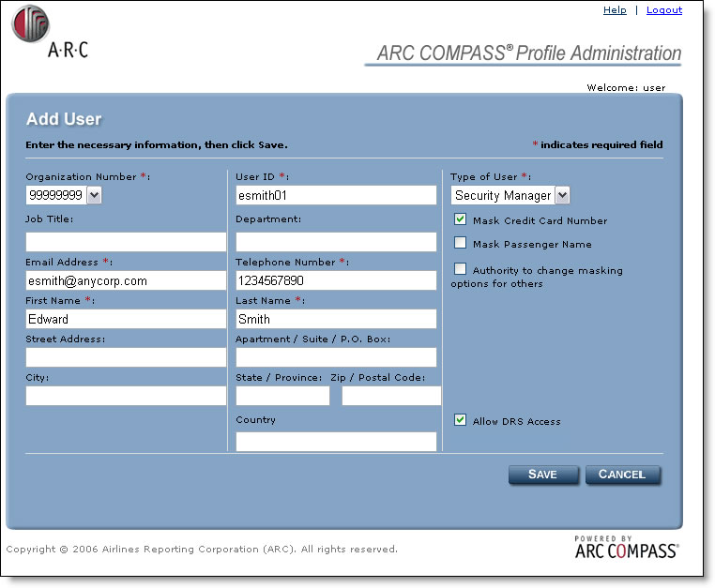715x588 pixels.
Task: Click the State / Province field
Action: (282, 396)
